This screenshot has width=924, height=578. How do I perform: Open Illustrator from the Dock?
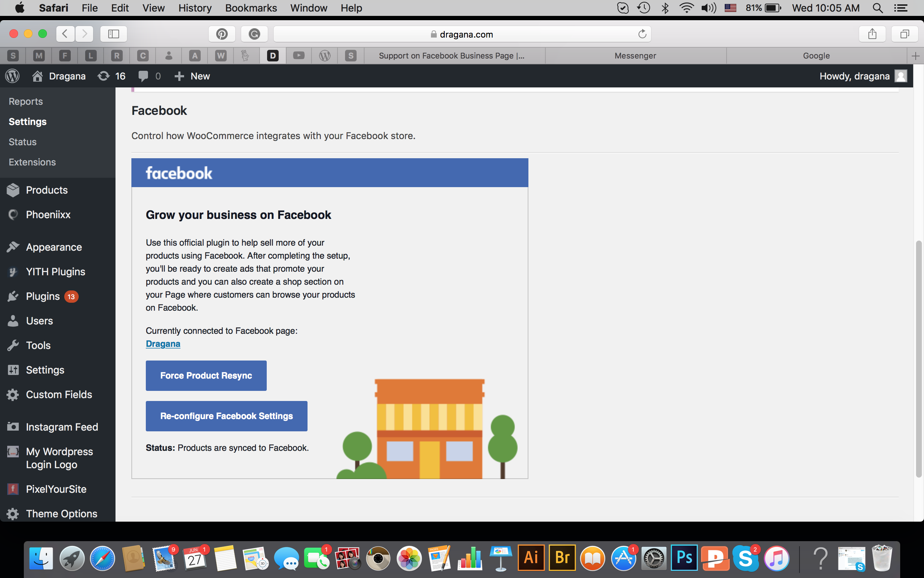tap(531, 558)
